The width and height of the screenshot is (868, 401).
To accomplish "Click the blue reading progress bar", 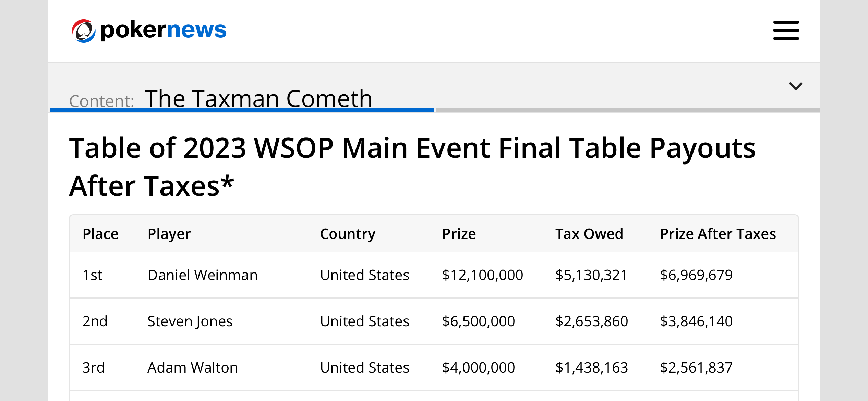I will click(x=242, y=110).
